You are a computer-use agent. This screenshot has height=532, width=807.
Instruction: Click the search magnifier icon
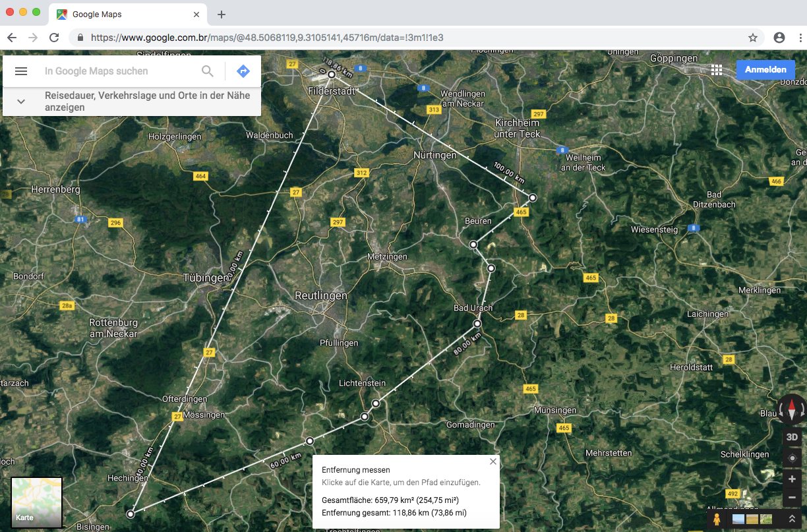(208, 71)
